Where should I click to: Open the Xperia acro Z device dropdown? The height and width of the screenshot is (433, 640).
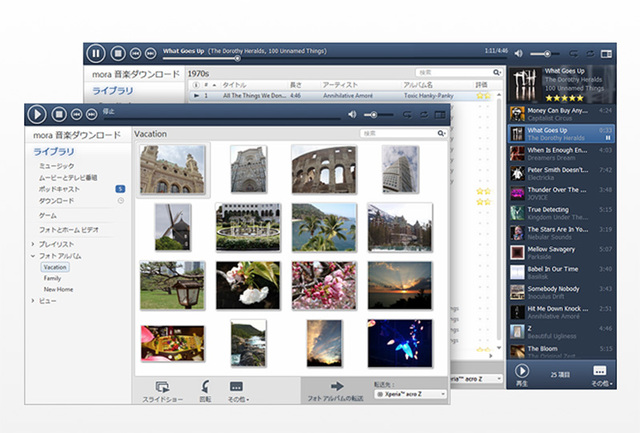click(x=410, y=395)
